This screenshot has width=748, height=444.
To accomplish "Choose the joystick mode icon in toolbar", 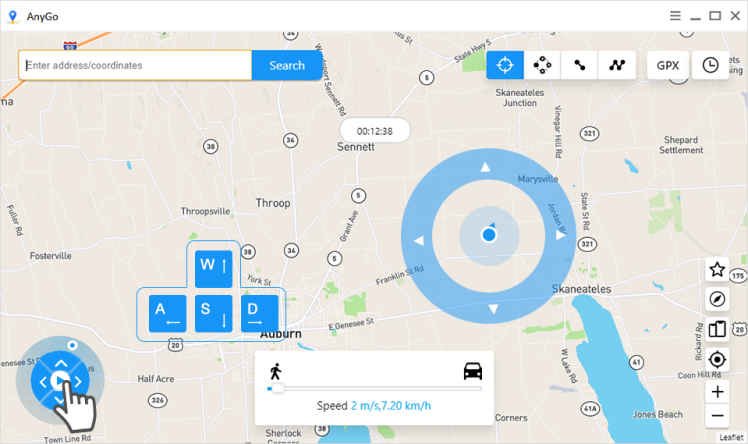I will point(542,65).
